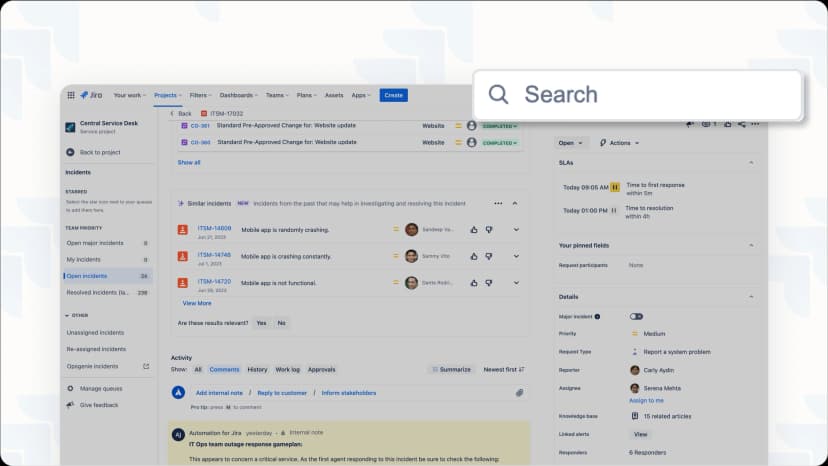Click the watchers eye icon in issue header
The image size is (828, 466).
pyautogui.click(x=706, y=124)
